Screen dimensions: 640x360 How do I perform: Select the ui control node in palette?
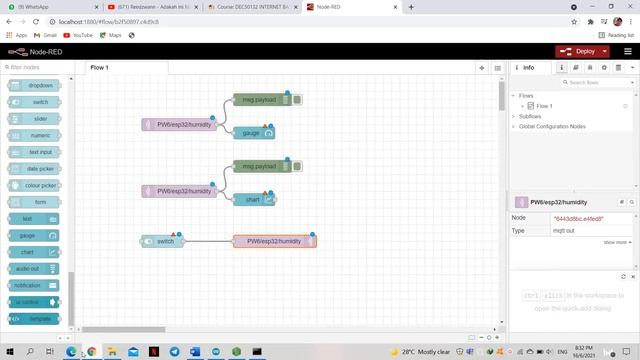pyautogui.click(x=33, y=302)
